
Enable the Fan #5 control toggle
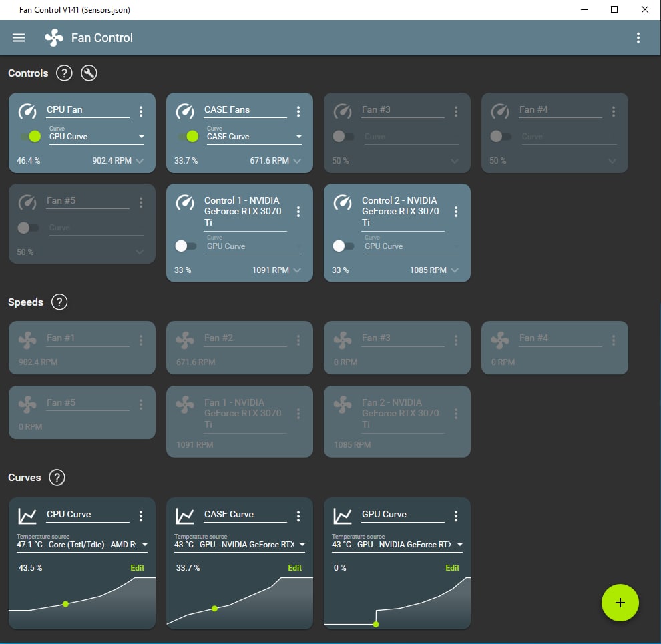[28, 228]
